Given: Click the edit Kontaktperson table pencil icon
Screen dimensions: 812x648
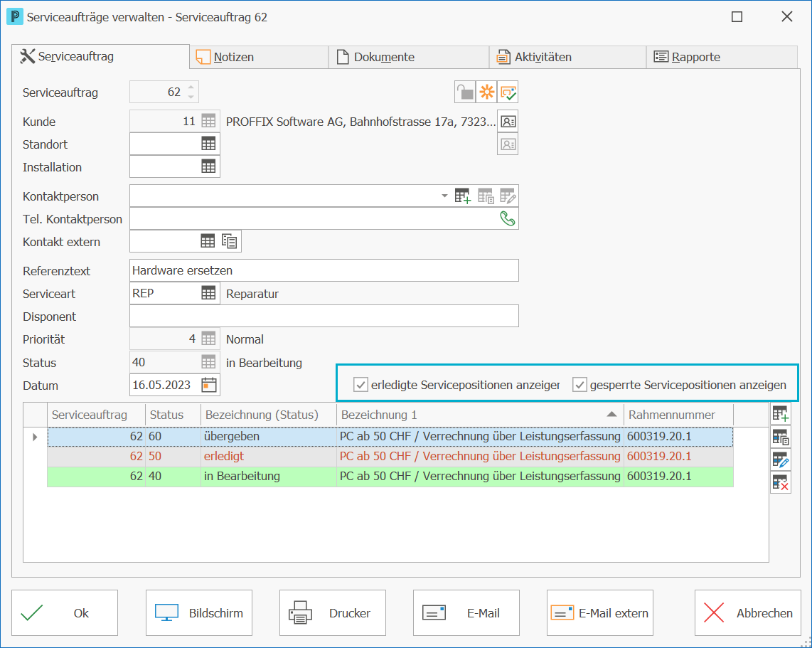Looking at the screenshot, I should click(x=508, y=196).
